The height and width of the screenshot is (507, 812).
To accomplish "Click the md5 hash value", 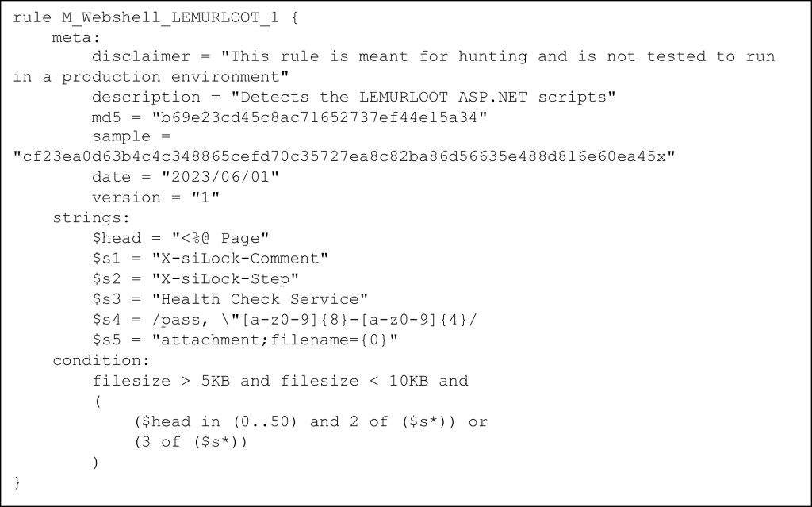I will [x=320, y=117].
